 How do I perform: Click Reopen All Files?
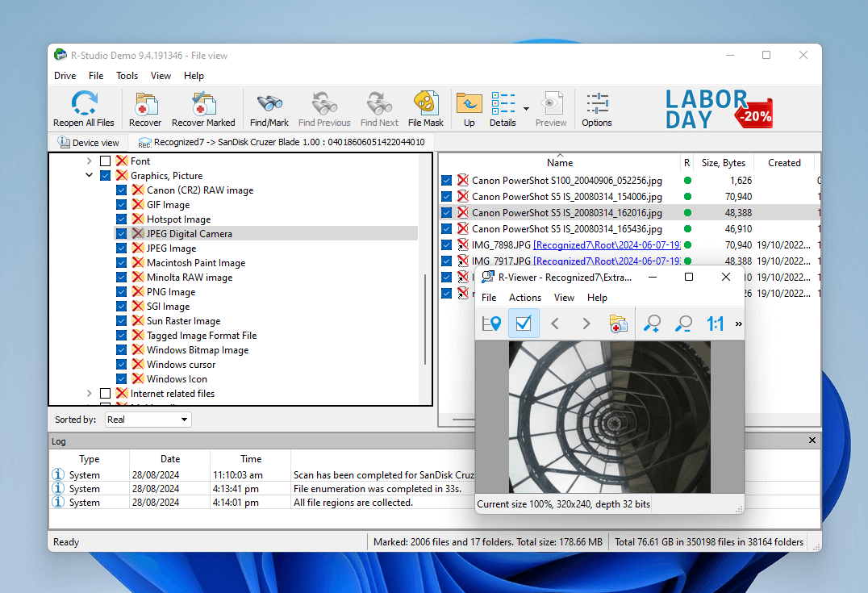(x=83, y=108)
